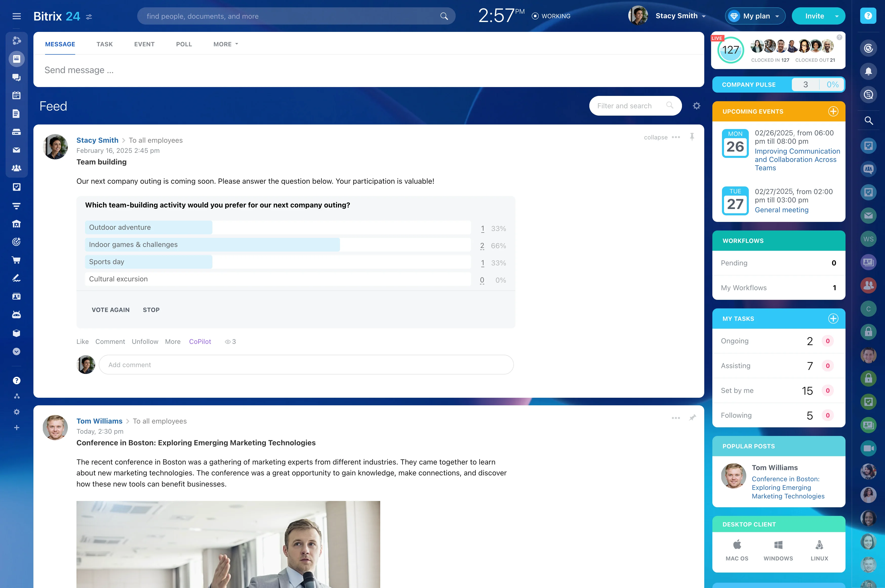
Task: Switch to the TASK tab
Action: pyautogui.click(x=104, y=44)
